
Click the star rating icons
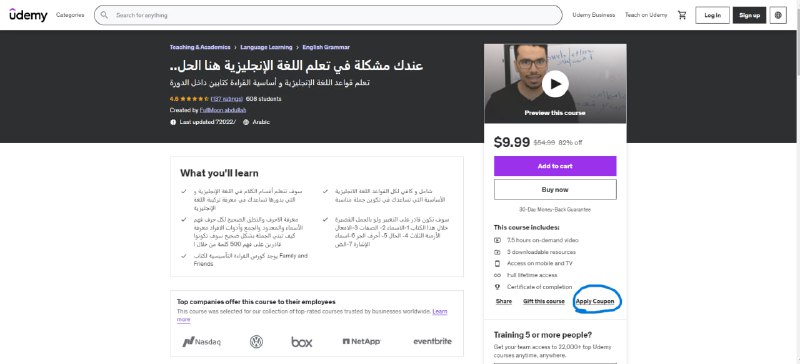click(x=194, y=99)
